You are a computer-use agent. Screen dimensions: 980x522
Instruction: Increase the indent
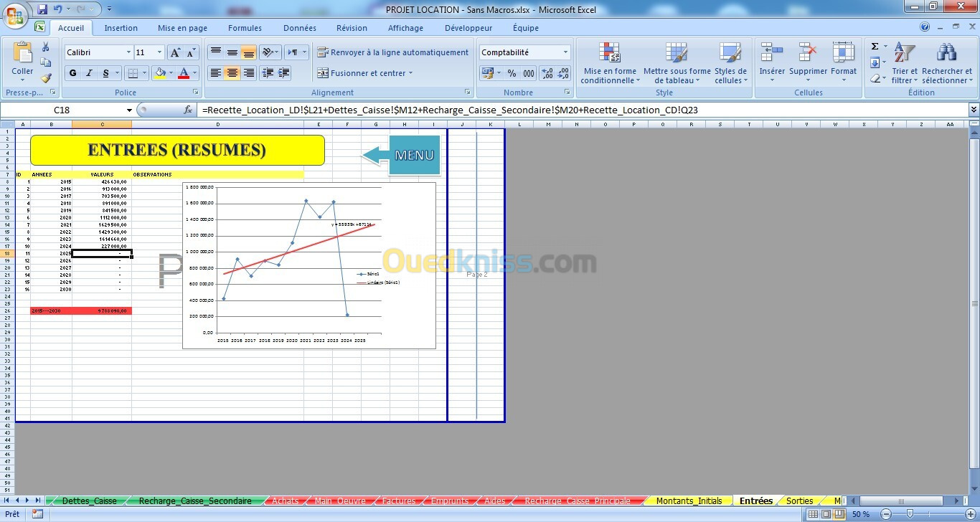coord(284,73)
